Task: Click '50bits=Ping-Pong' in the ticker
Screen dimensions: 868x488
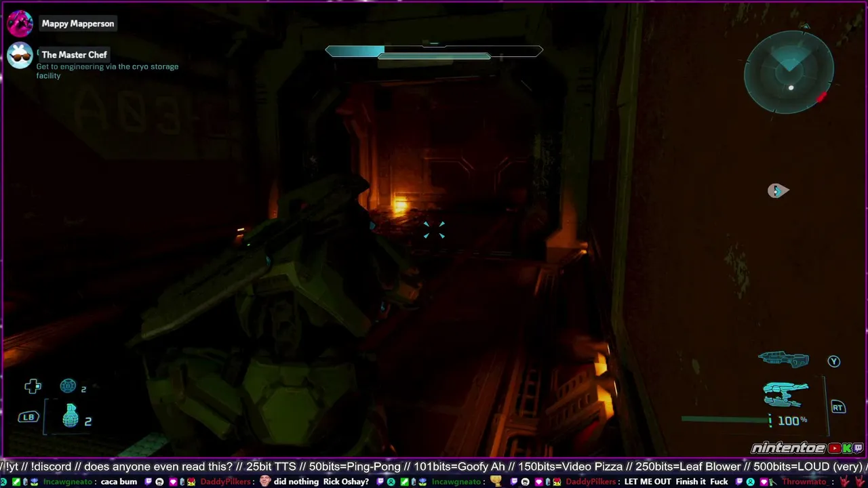Action: [355, 466]
